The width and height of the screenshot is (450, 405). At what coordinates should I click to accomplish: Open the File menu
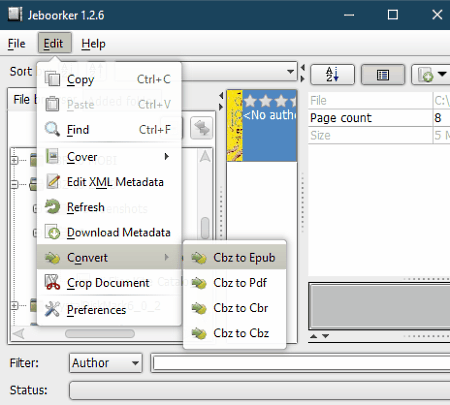click(x=16, y=44)
